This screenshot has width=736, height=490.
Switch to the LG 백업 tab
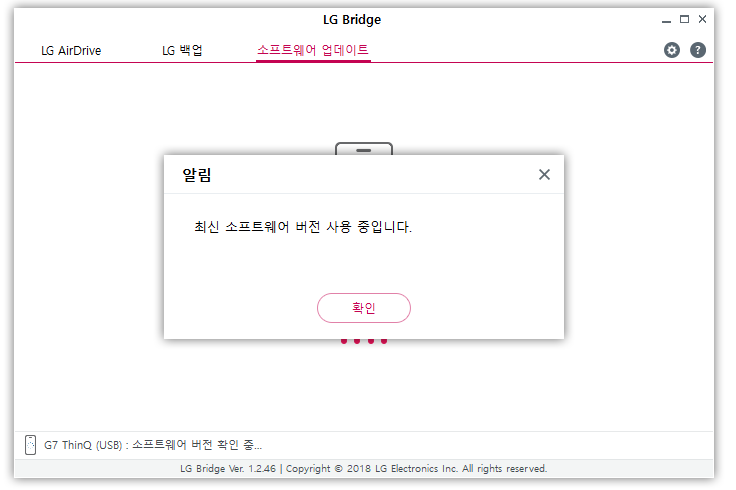(182, 50)
